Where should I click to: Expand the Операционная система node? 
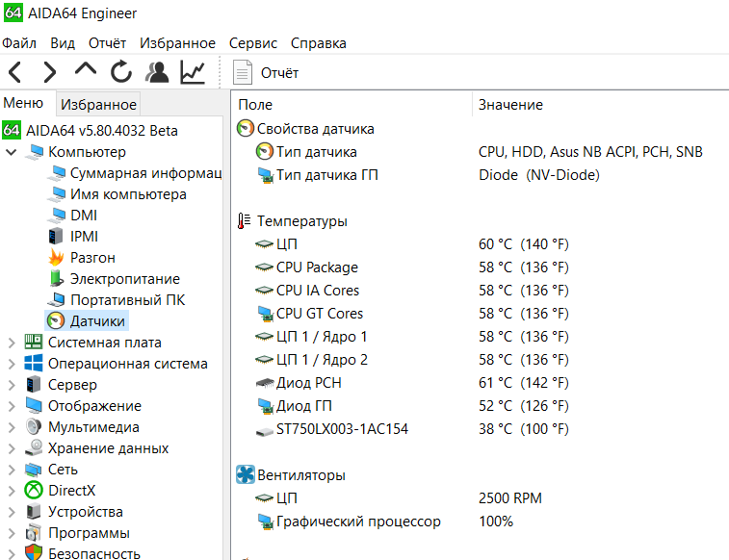(x=12, y=364)
